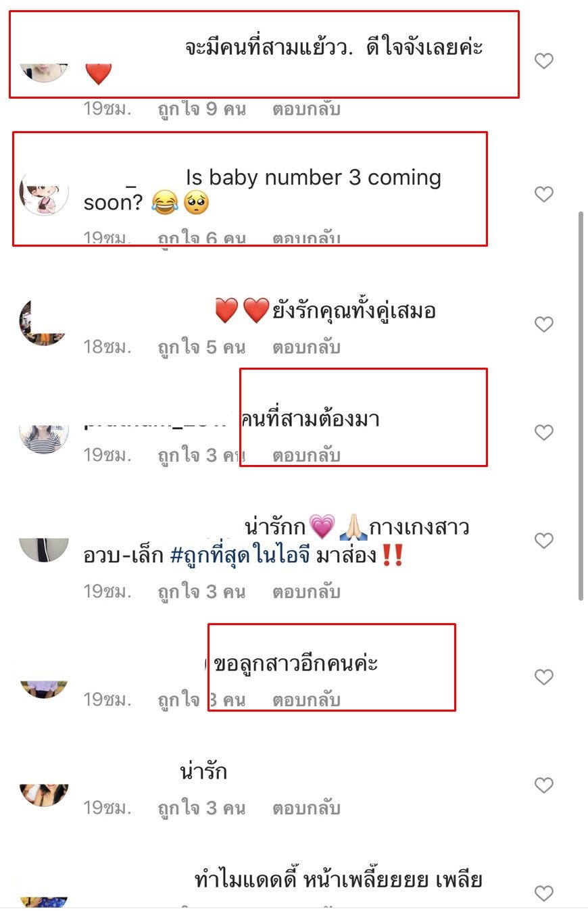Viewport: 588px width, 911px height.
Task: Heart the คนที่สามต้องมา comment
Action: (544, 432)
